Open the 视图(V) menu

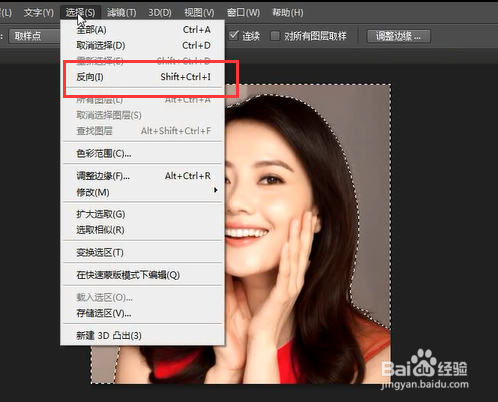pyautogui.click(x=199, y=13)
